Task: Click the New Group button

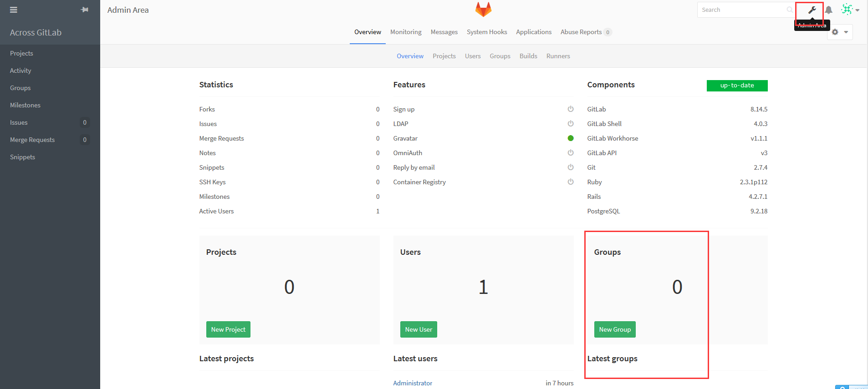Action: 615,329
